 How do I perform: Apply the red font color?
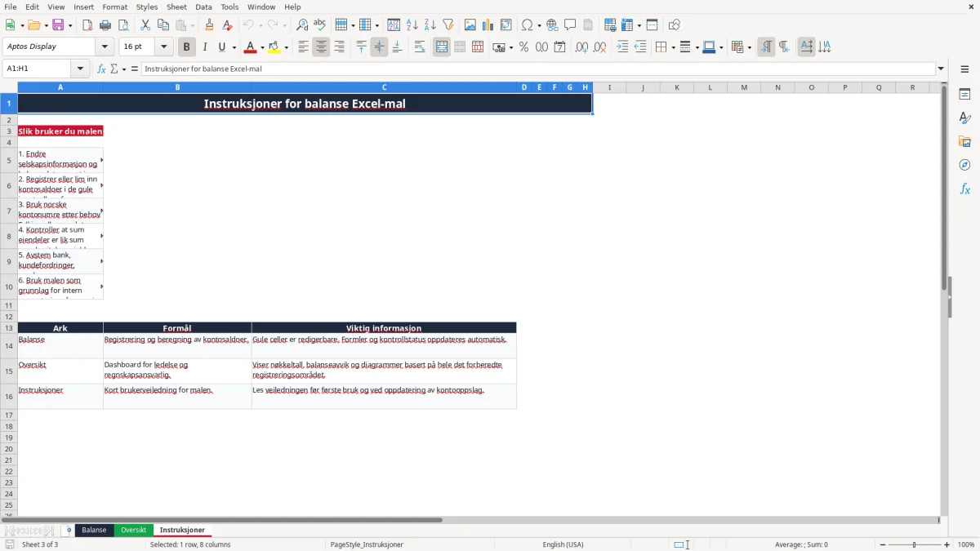(250, 47)
